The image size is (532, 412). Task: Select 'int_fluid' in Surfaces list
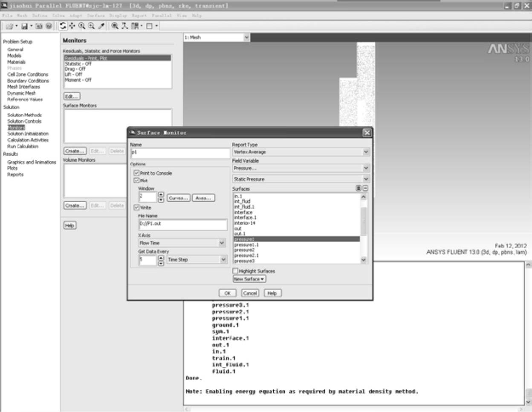pyautogui.click(x=242, y=201)
